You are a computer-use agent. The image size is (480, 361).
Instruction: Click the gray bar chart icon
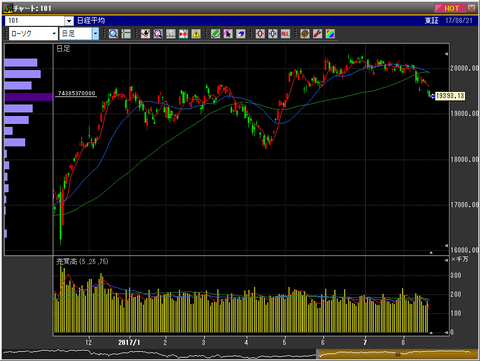coord(171,34)
